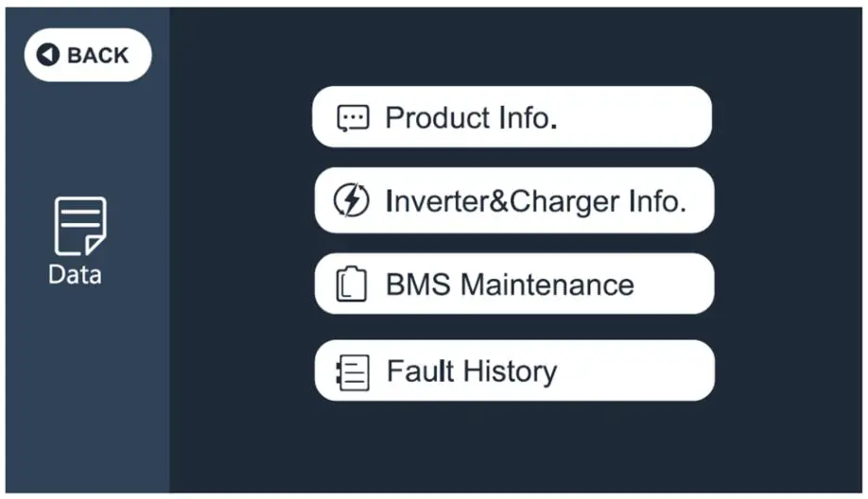Select the BMS Maintenance option
The height and width of the screenshot is (499, 868).
click(x=513, y=284)
